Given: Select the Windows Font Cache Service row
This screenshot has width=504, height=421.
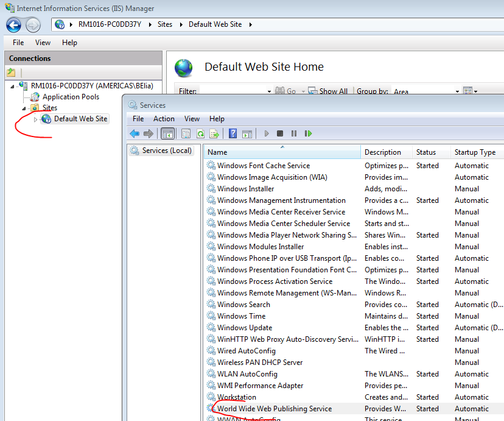Looking at the screenshot, I should (354, 165).
